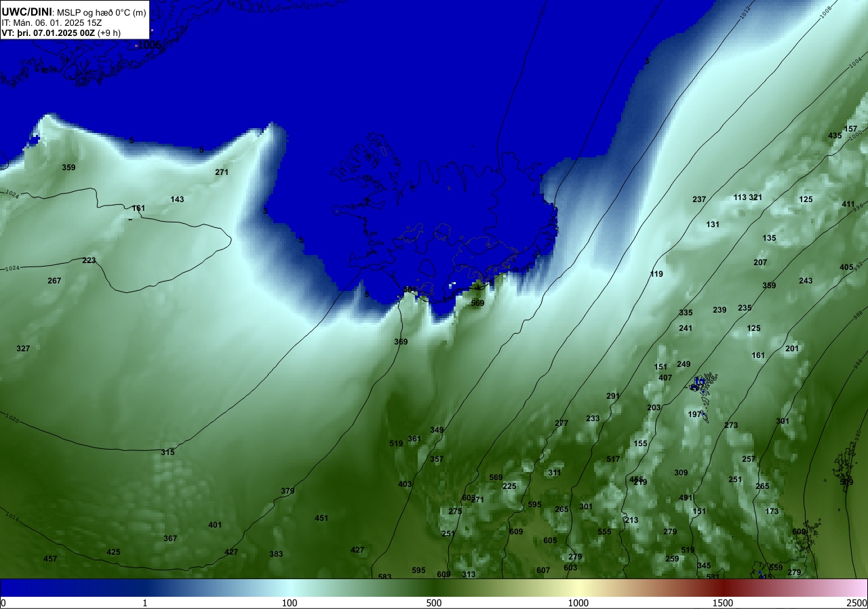Click the color scale legend bar
The width and height of the screenshot is (868, 609).
point(434,587)
